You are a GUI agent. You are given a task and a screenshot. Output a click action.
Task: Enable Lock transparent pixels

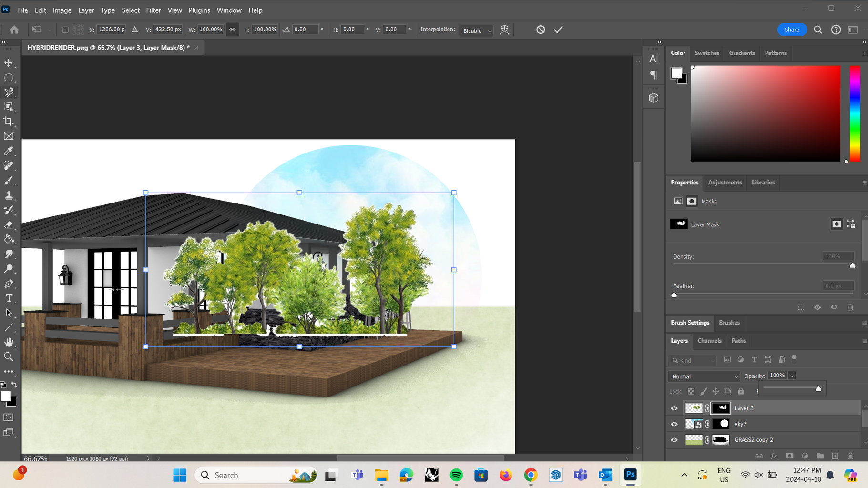(691, 391)
